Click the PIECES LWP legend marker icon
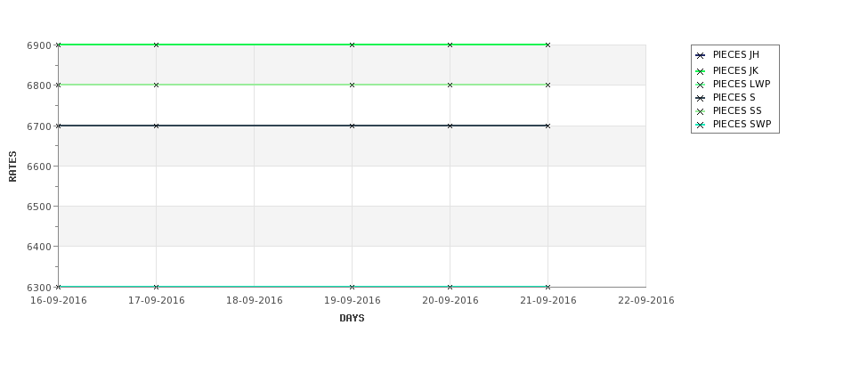Viewport: 868px width, 382px height. click(701, 85)
